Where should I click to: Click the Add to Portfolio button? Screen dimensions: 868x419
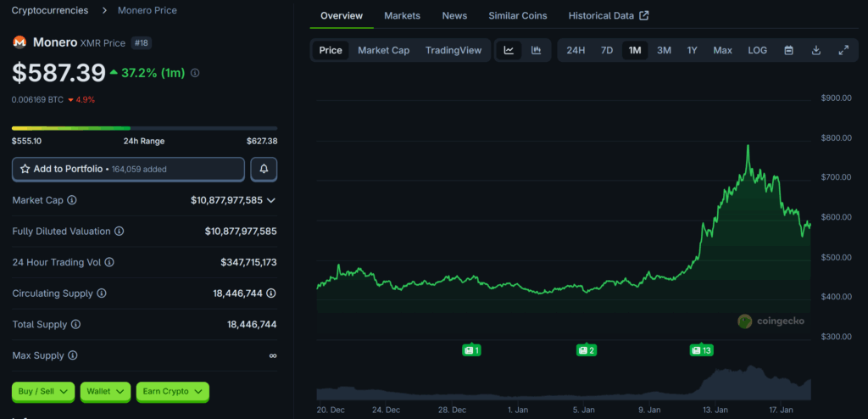pyautogui.click(x=128, y=169)
